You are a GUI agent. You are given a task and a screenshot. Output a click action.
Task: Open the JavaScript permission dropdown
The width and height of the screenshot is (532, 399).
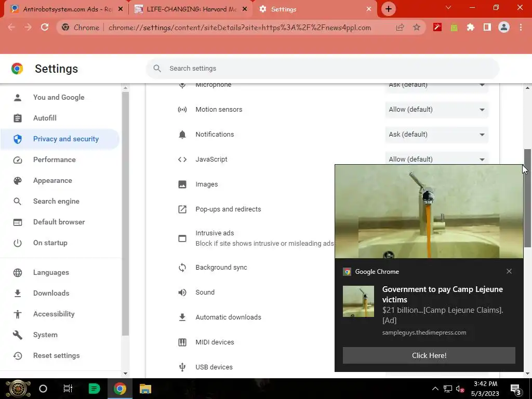pyautogui.click(x=436, y=159)
